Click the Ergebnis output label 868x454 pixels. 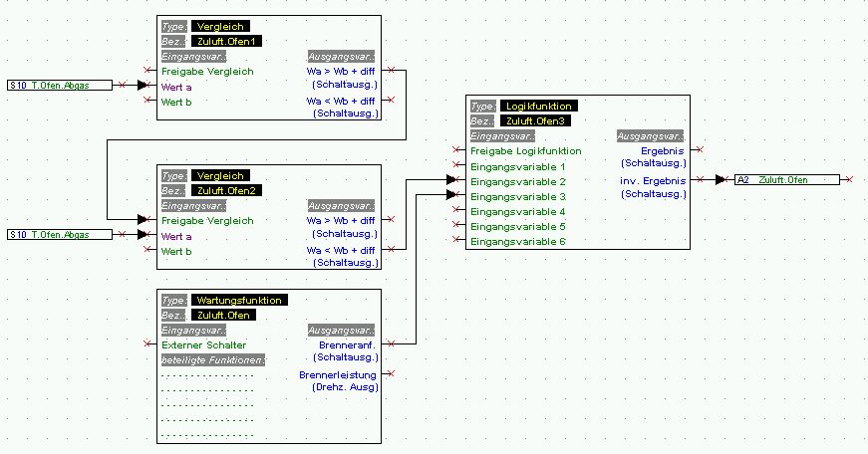(663, 151)
